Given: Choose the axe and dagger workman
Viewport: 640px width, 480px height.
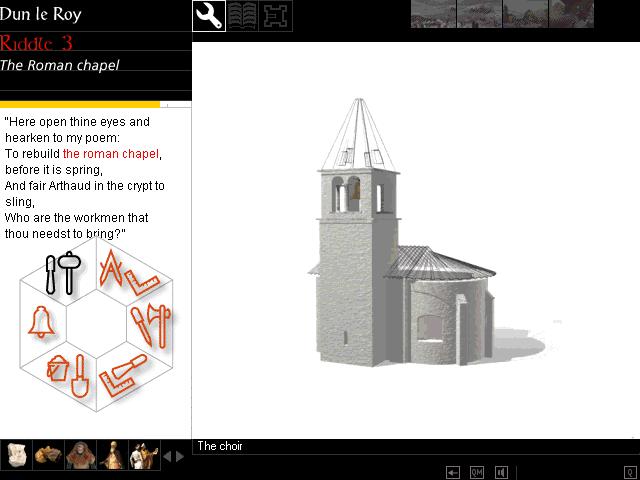Looking at the screenshot, I should [x=151, y=325].
